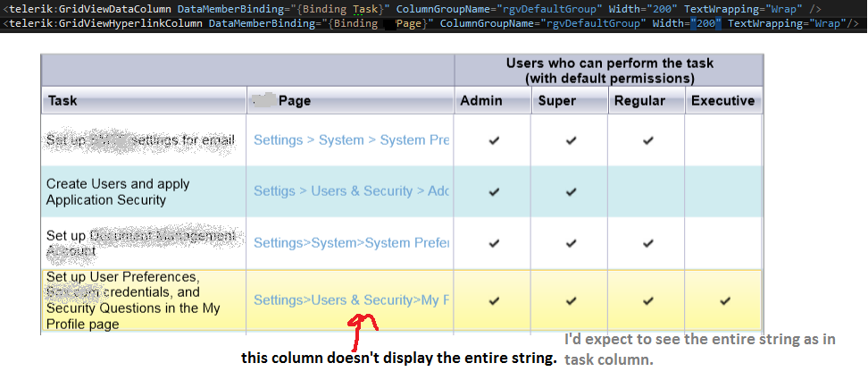Click the Super checkmark for Create Users row
The width and height of the screenshot is (868, 380).
click(x=570, y=191)
